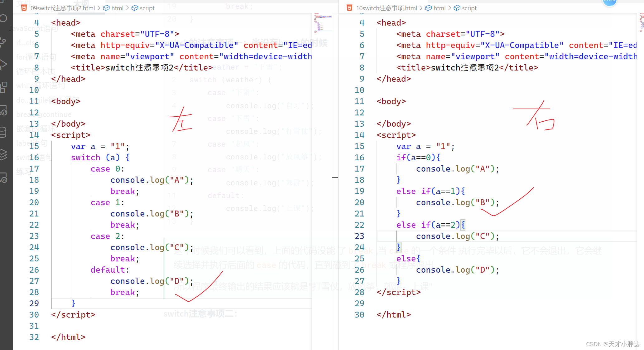Image resolution: width=644 pixels, height=350 pixels.
Task: Click 'else{' on line 25 in right editor
Action: tap(408, 259)
